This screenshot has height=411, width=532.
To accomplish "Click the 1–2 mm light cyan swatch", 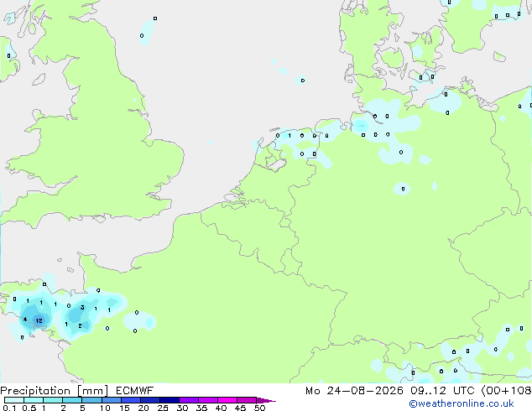I will (53, 400).
